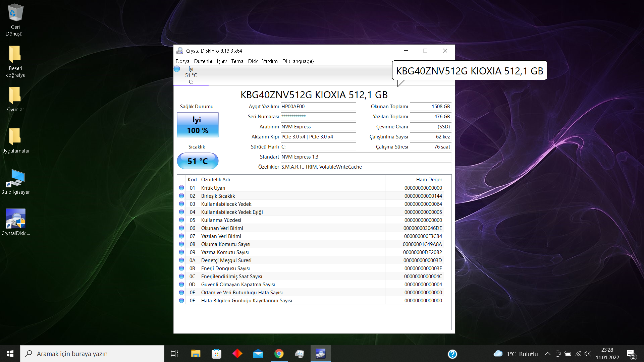This screenshot has height=362, width=644.
Task: Open CrystalDiskInfo desktop shortcut icon
Action: coord(15,219)
